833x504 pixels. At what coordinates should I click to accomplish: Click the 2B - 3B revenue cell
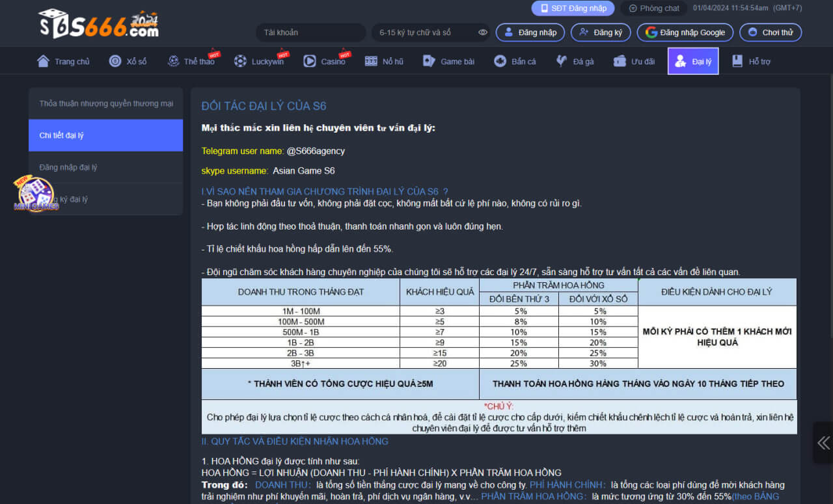pos(301,352)
